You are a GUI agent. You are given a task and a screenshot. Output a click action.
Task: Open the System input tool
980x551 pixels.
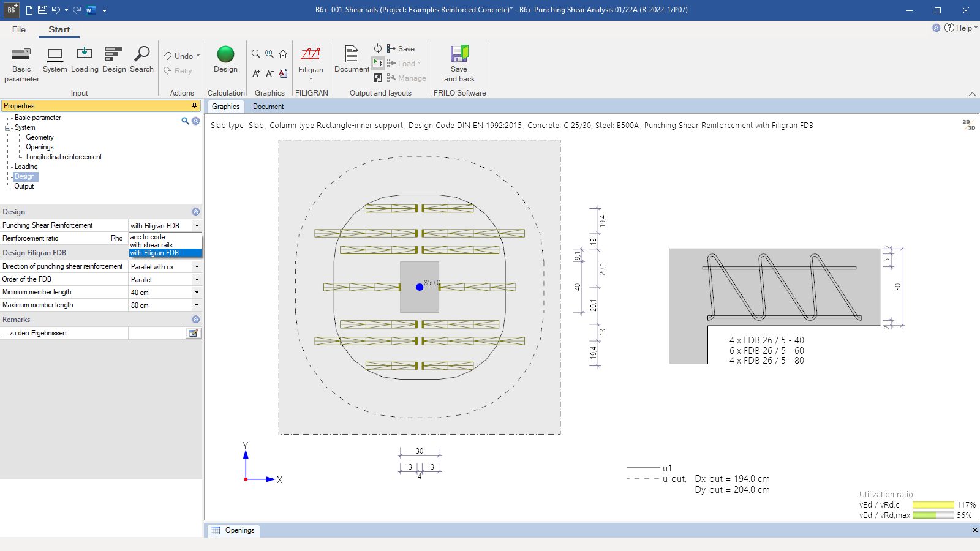click(x=55, y=60)
